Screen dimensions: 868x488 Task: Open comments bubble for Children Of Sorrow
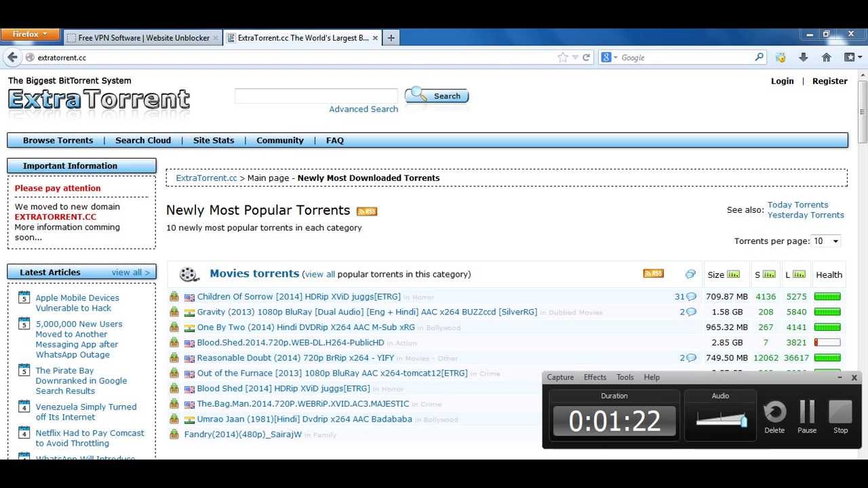coord(691,297)
